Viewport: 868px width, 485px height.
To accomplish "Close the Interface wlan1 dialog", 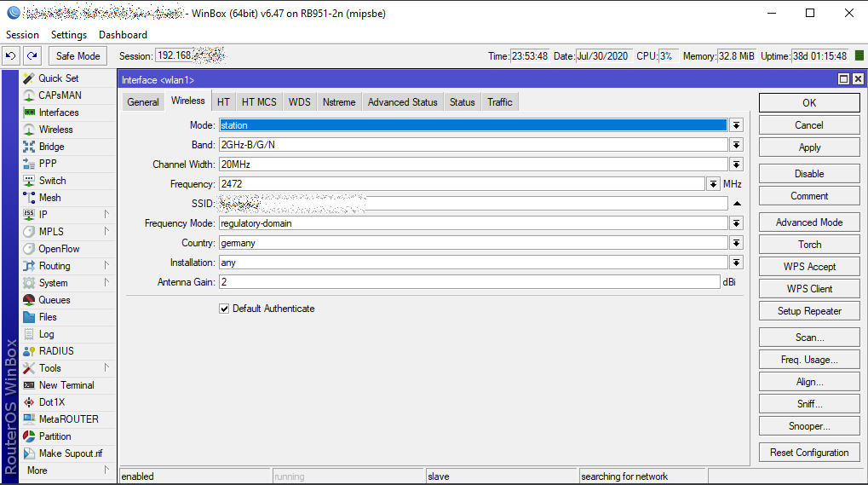I will [x=858, y=79].
